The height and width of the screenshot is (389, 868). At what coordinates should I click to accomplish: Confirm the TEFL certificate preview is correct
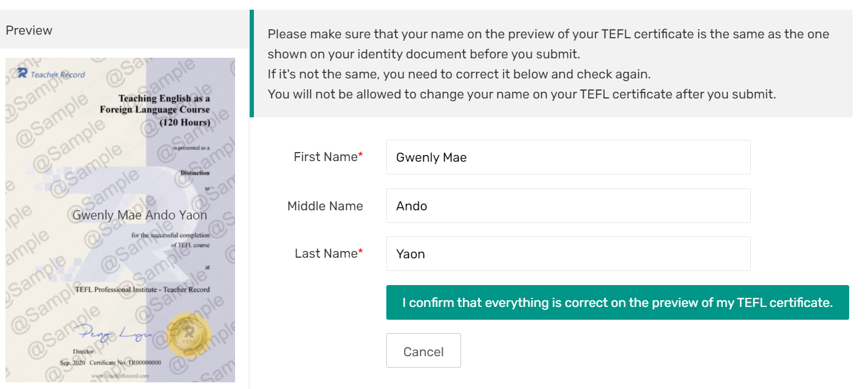(617, 302)
